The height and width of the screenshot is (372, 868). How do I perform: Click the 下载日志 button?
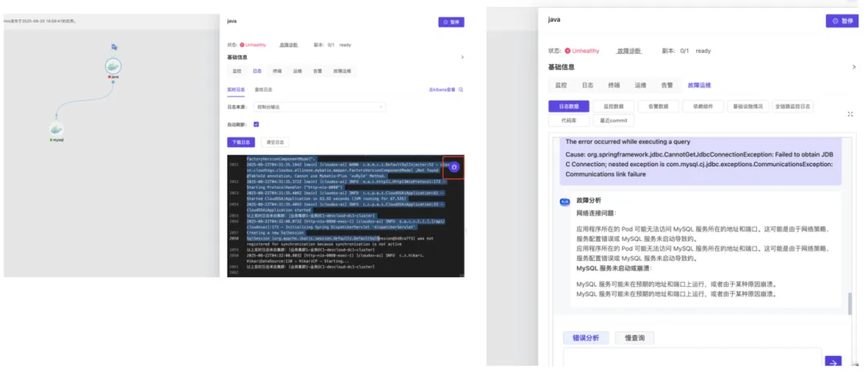point(241,142)
